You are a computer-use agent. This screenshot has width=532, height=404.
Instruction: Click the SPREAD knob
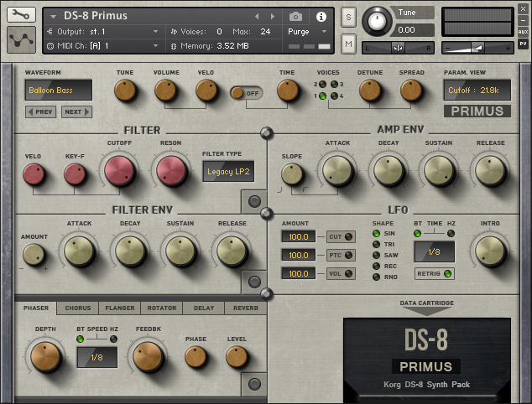(x=411, y=91)
